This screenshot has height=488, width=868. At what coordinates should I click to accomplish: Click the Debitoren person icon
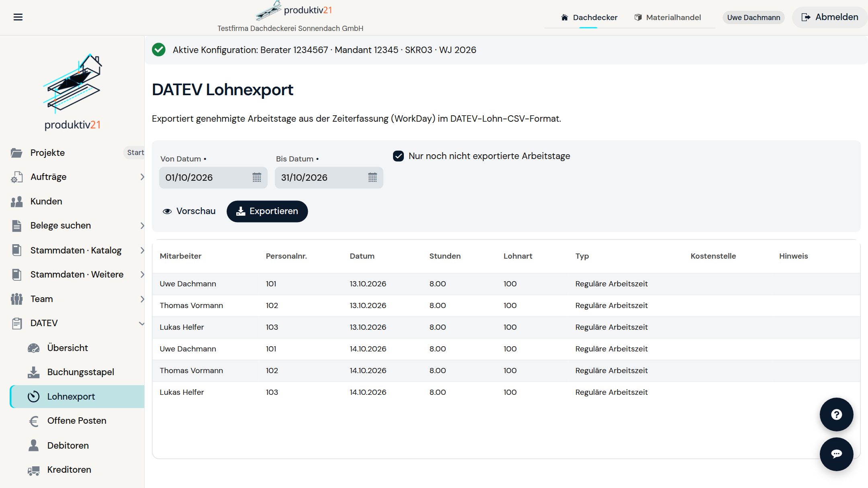pyautogui.click(x=34, y=445)
